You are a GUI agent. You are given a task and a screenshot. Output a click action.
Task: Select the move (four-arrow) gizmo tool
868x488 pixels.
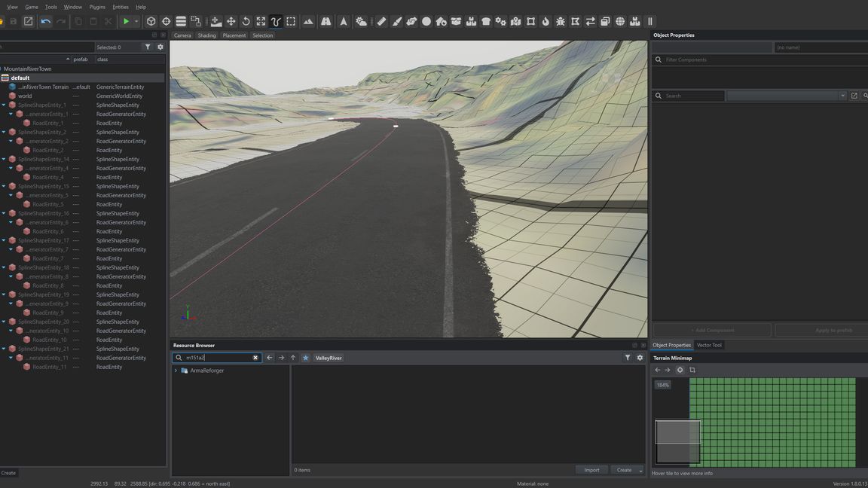[x=231, y=22]
